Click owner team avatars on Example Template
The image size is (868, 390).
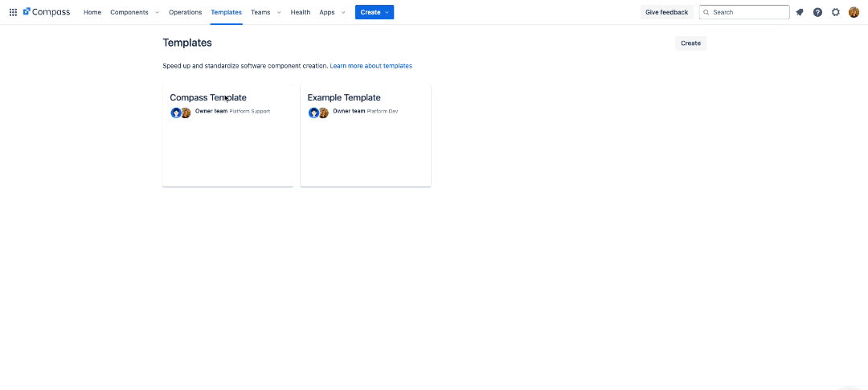(318, 113)
